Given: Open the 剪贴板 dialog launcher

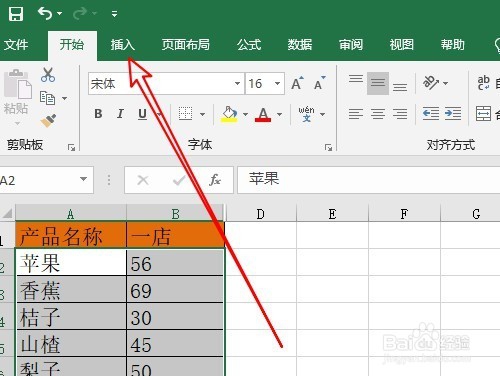Looking at the screenshot, I should pos(71,147).
